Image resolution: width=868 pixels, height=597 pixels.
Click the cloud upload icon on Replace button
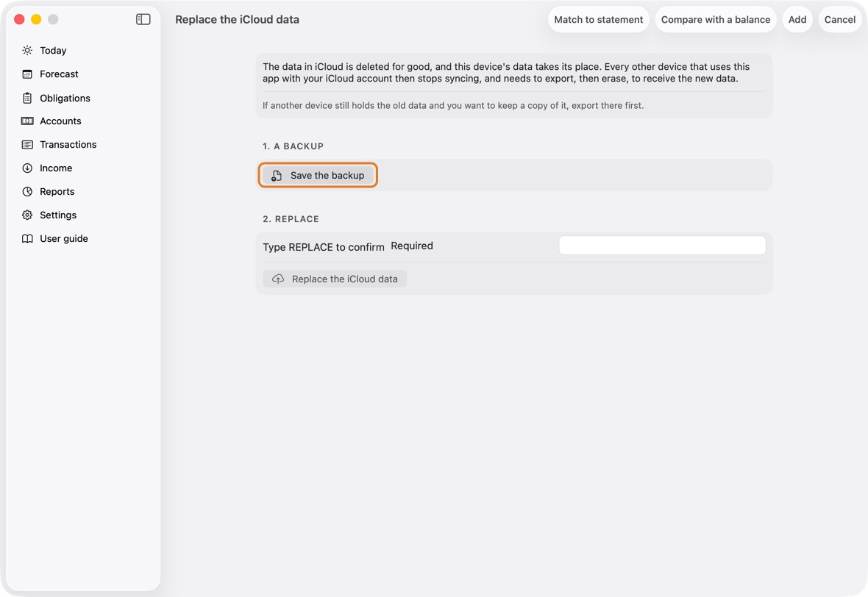278,279
